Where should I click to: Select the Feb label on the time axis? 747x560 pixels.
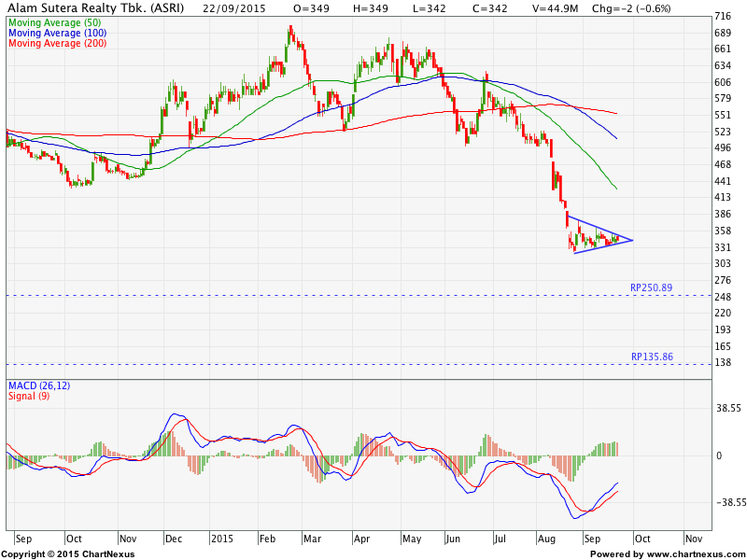tap(268, 539)
